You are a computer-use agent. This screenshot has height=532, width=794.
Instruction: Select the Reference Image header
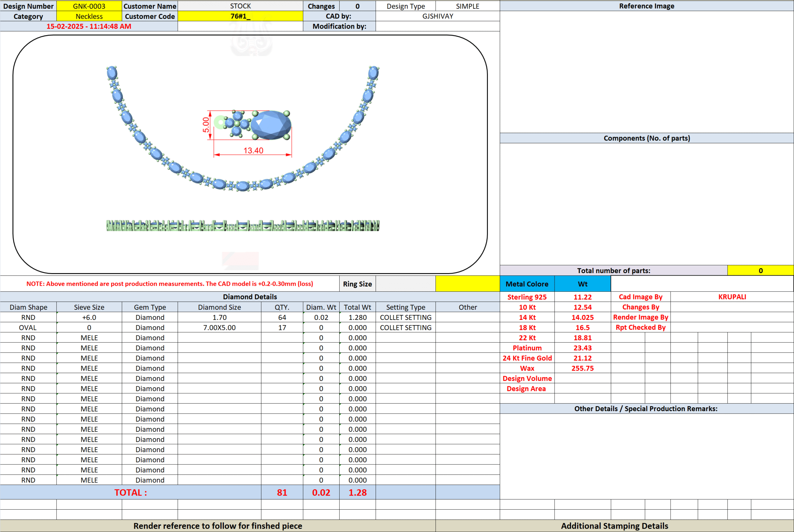click(x=646, y=6)
